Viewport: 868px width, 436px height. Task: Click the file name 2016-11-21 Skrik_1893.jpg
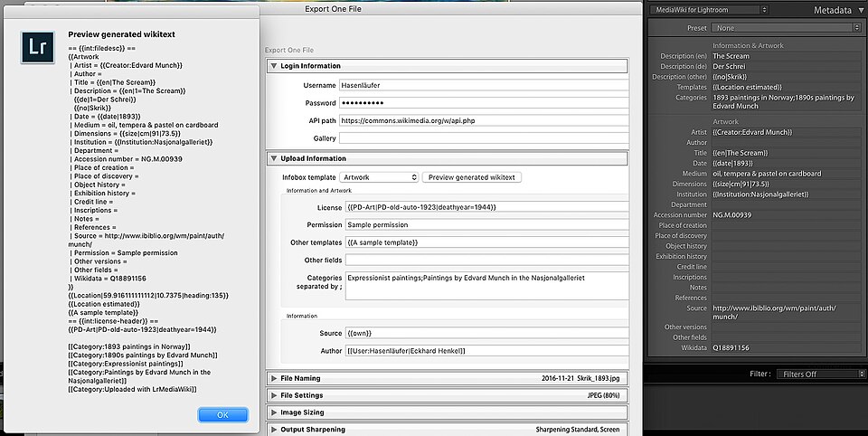[x=580, y=378]
